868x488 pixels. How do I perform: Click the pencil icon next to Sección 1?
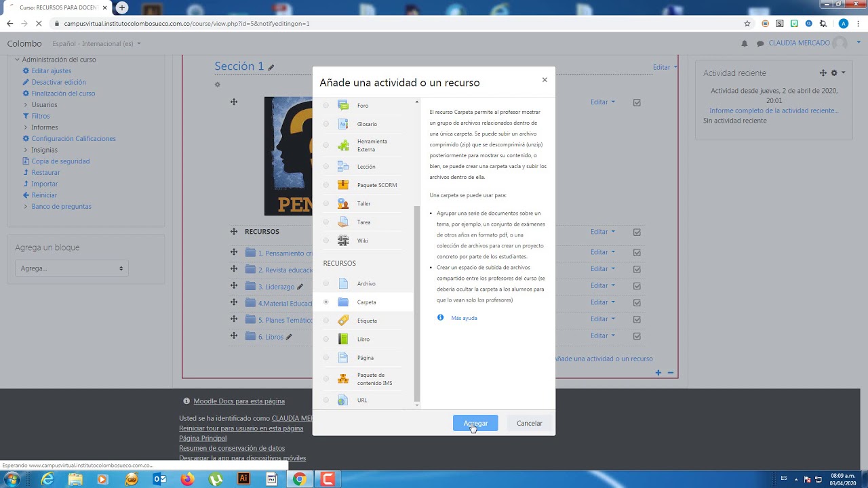click(271, 67)
